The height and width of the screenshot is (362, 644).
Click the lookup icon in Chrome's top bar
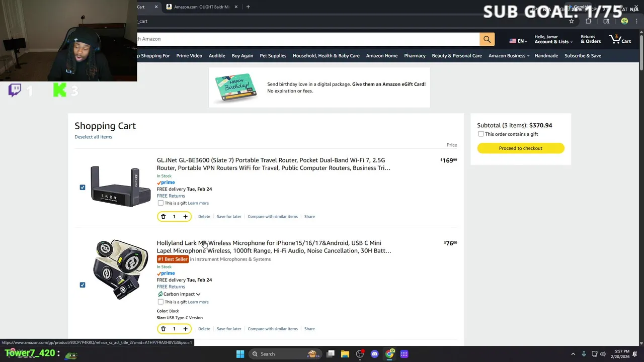click(x=606, y=21)
